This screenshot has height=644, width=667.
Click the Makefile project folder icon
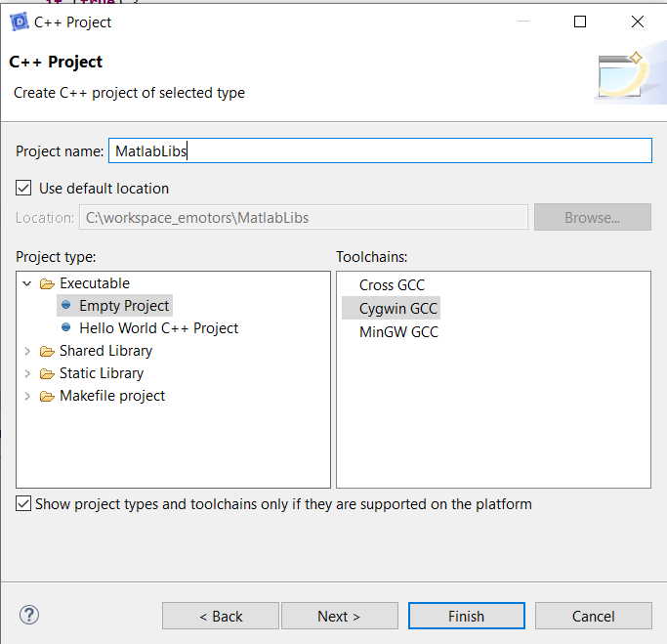click(47, 397)
